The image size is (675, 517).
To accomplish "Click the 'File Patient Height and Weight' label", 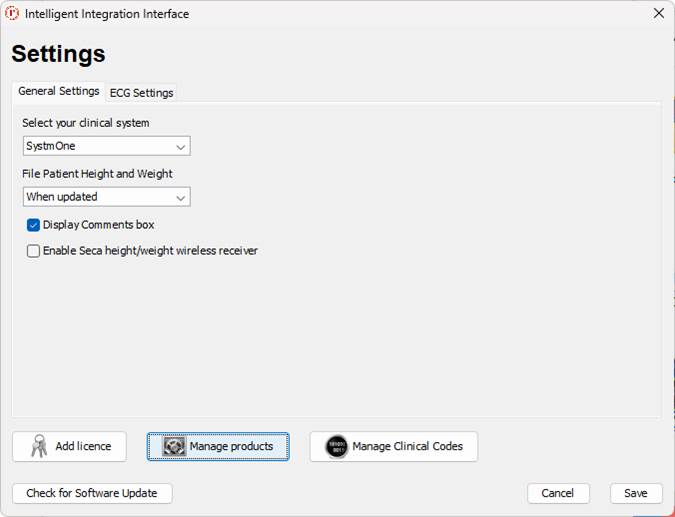I will pos(97,174).
